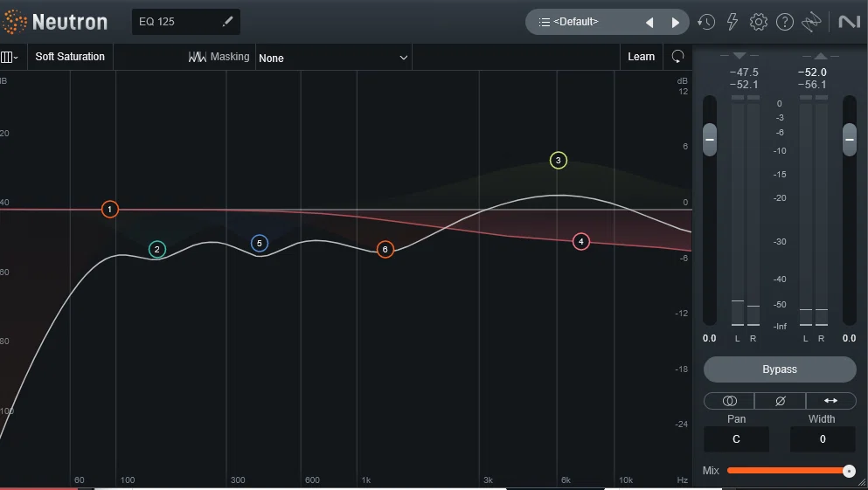This screenshot has height=490, width=868.
Task: Open the Default preset list menu
Action: pyautogui.click(x=576, y=22)
